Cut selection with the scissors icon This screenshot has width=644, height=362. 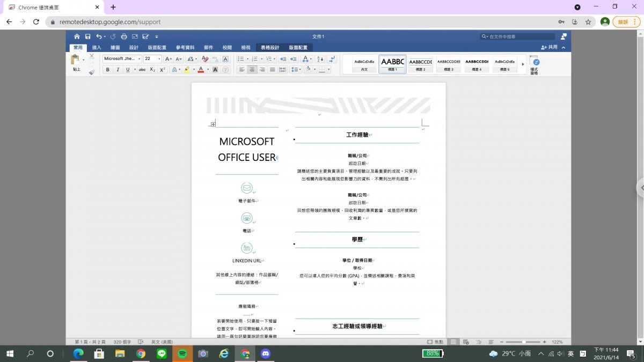[x=91, y=56]
